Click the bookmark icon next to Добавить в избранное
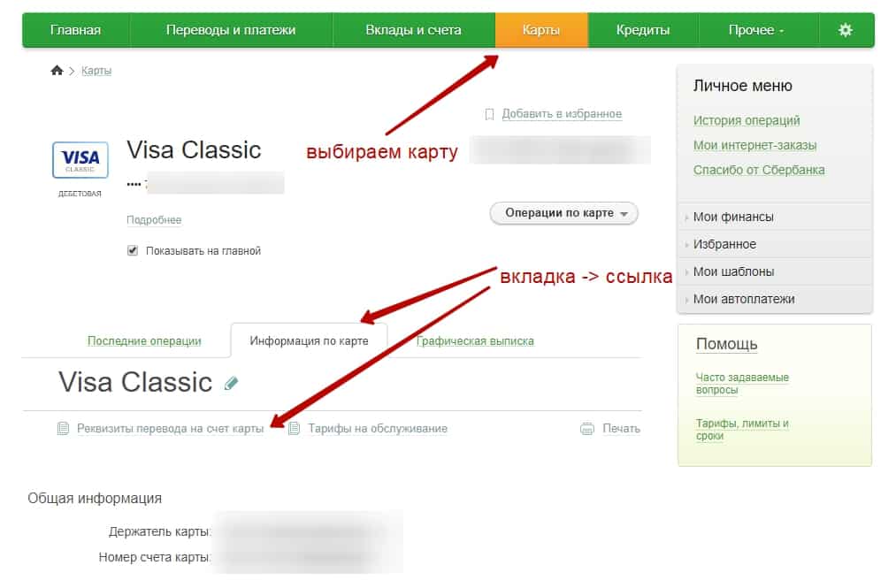This screenshot has width=896, height=588. [x=489, y=114]
